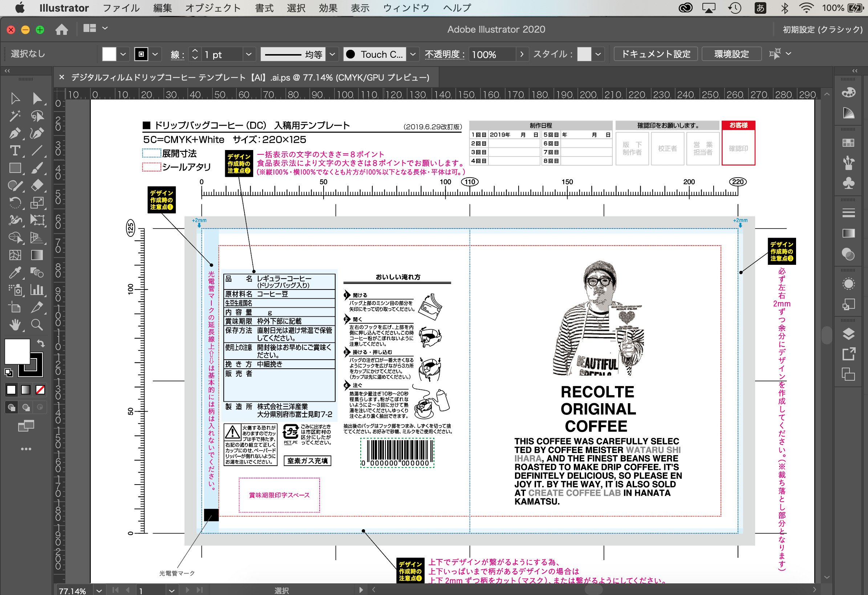Select the Rotate tool
Screen dimensions: 868x595
[15, 203]
